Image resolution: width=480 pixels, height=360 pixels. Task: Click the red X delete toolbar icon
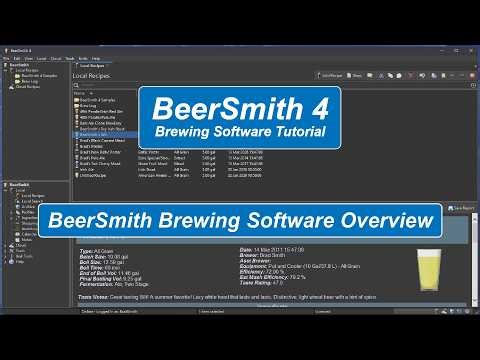click(411, 76)
